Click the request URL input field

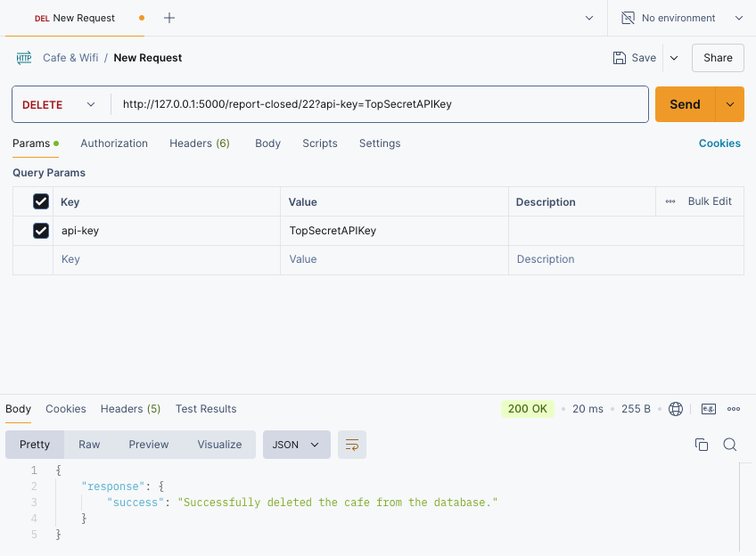[x=379, y=104]
